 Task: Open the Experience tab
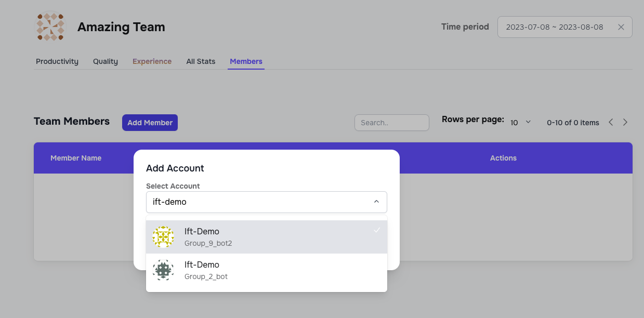[x=152, y=61]
